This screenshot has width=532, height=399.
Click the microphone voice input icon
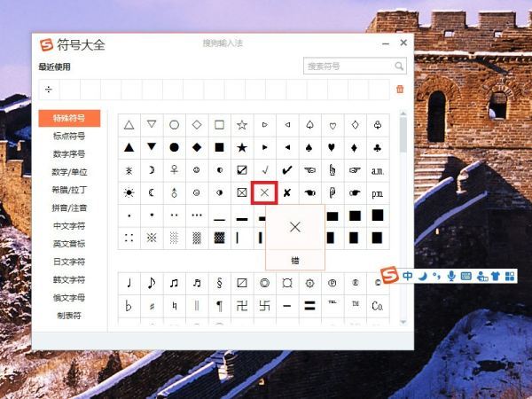click(451, 276)
